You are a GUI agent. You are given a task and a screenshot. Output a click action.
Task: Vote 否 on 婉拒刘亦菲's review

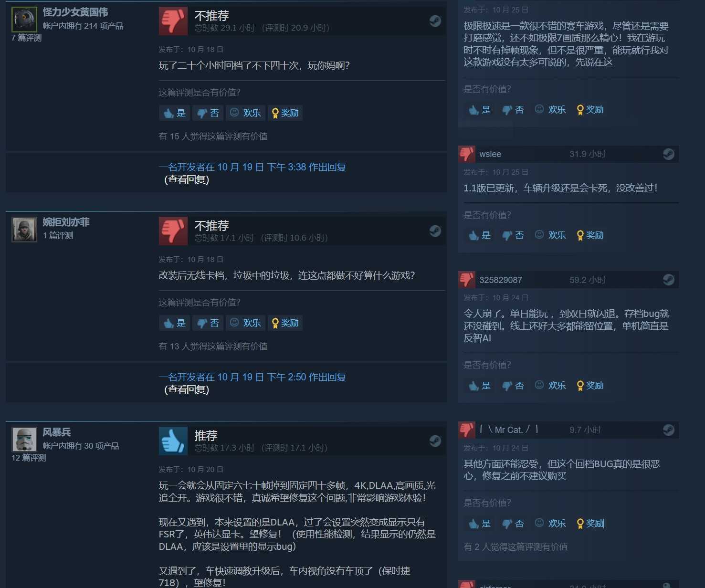pos(208,323)
